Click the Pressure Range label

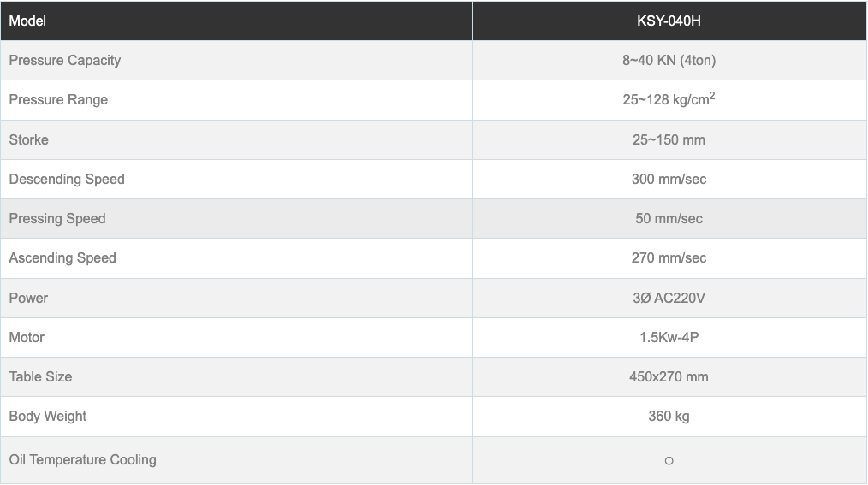[58, 99]
